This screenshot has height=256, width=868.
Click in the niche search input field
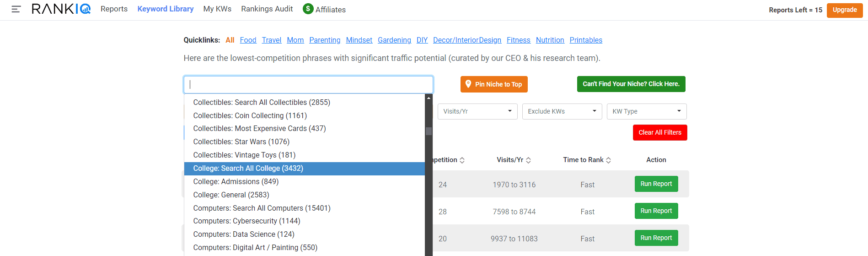(x=308, y=85)
